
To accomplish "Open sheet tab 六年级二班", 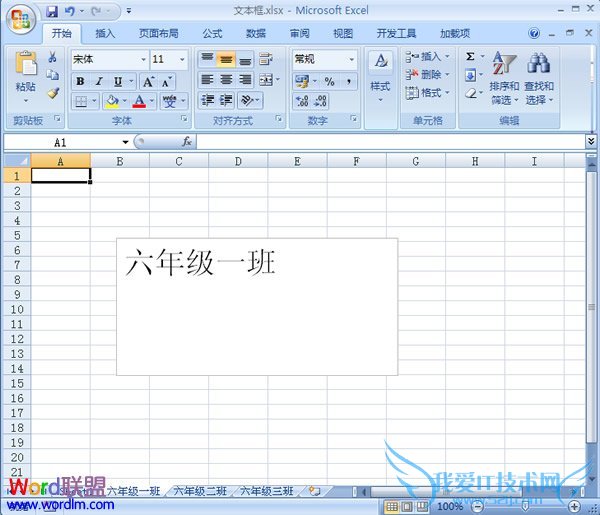I will (x=200, y=491).
